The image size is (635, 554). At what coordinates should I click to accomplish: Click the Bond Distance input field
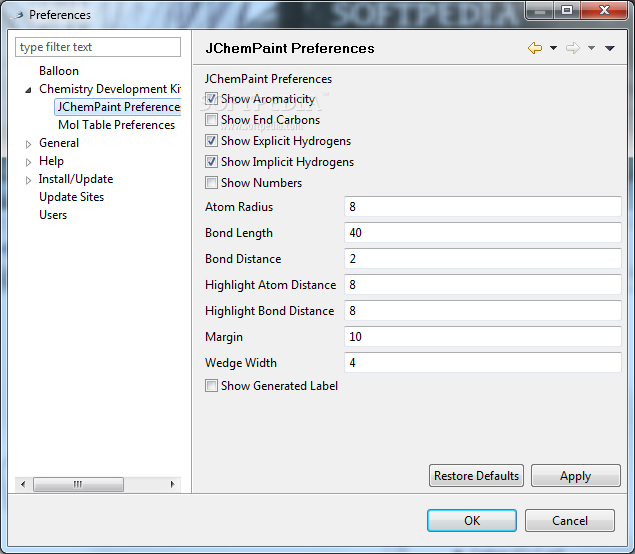[483, 259]
